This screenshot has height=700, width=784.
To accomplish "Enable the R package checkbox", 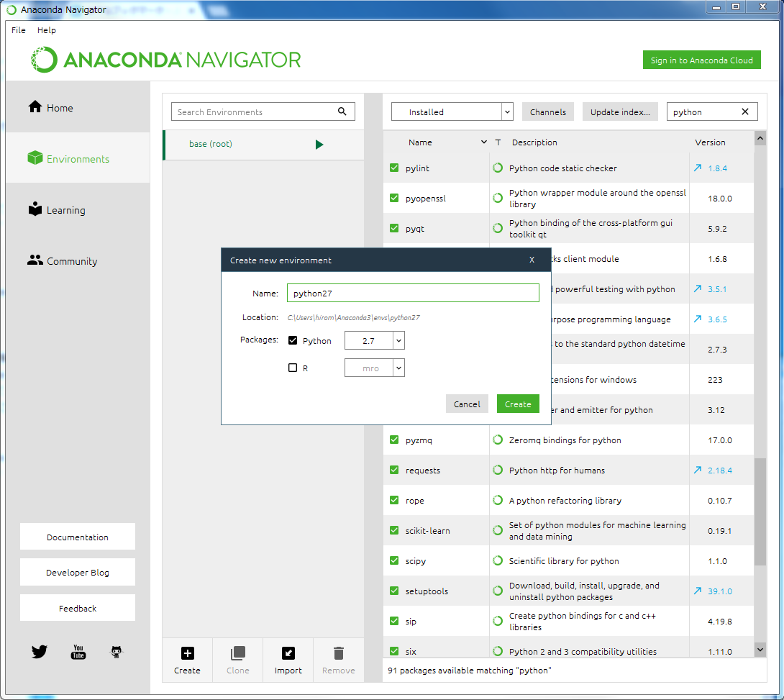I will coord(293,368).
